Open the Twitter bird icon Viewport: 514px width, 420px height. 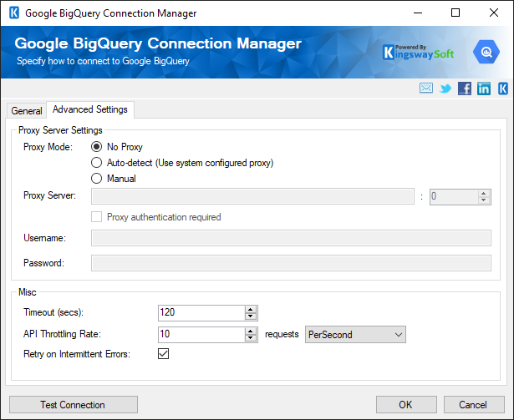point(445,89)
